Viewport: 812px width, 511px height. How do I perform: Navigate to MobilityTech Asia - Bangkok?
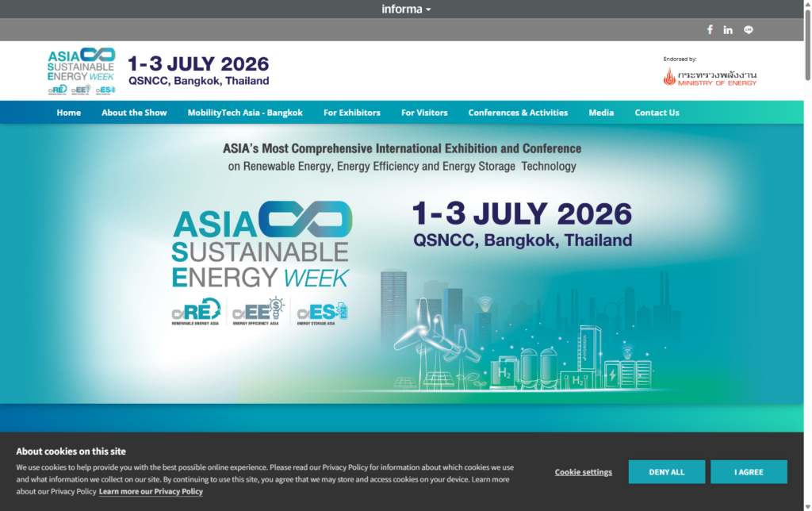point(245,112)
